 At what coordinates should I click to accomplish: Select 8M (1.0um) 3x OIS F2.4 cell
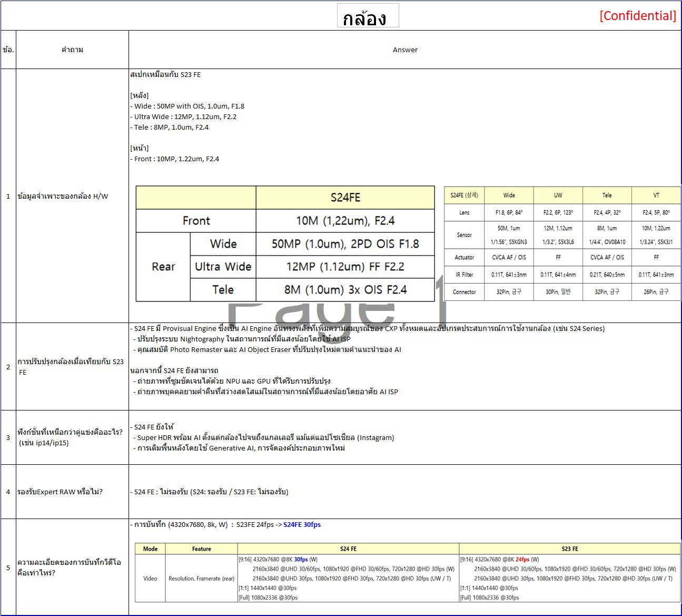click(x=345, y=290)
